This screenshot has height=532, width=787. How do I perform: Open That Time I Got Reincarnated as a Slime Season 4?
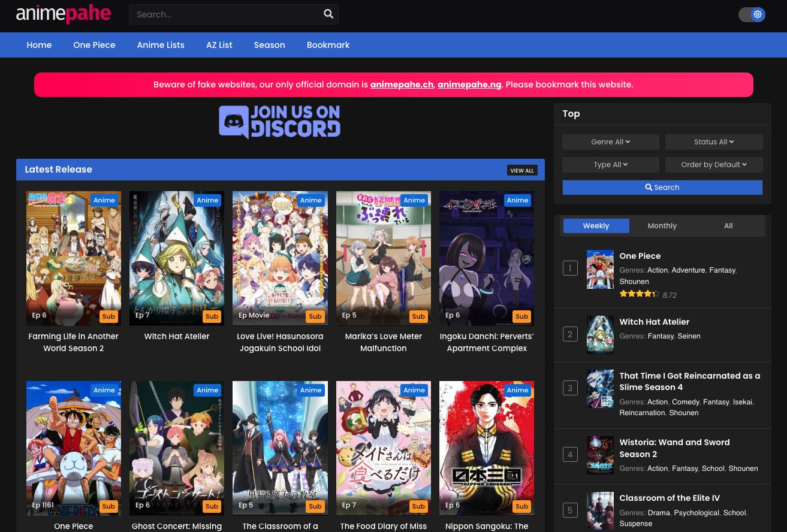coord(689,382)
